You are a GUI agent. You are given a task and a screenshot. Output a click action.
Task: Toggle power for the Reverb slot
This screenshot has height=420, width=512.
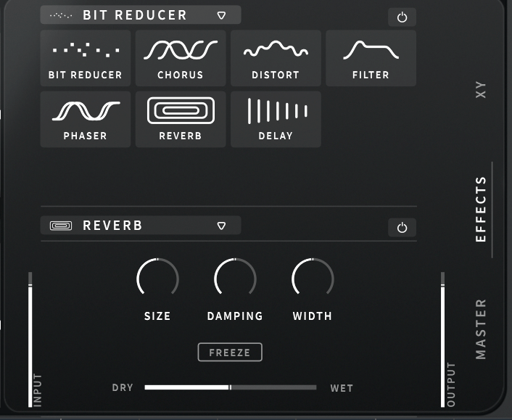tap(402, 228)
